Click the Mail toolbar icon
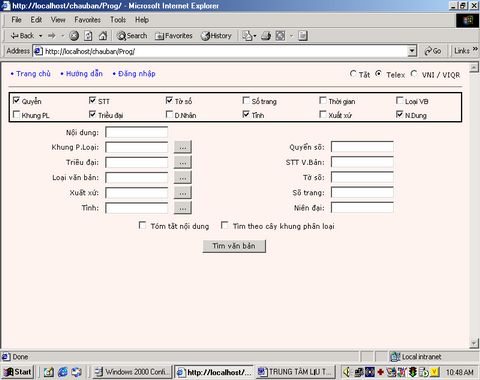The width and height of the screenshot is (480, 380). (247, 36)
